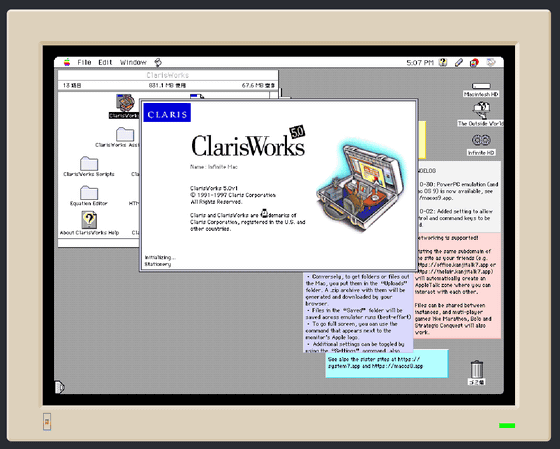
Task: Click the ClarisWorks Finder window title bar
Action: (168, 75)
